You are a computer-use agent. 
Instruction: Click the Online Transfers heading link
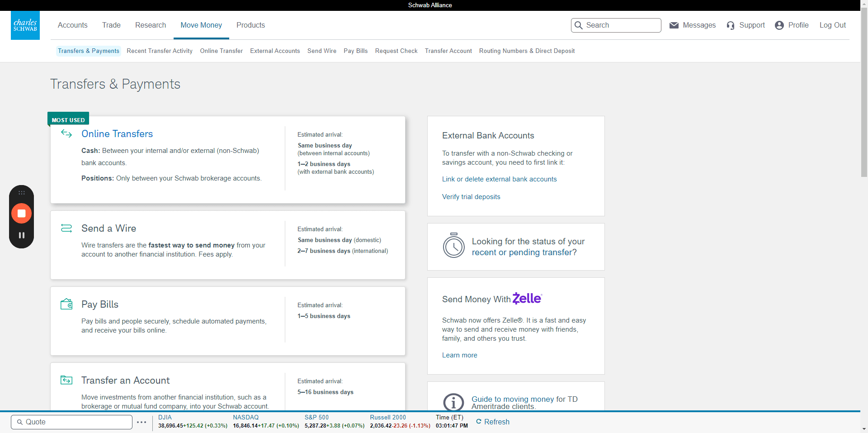[x=117, y=134]
